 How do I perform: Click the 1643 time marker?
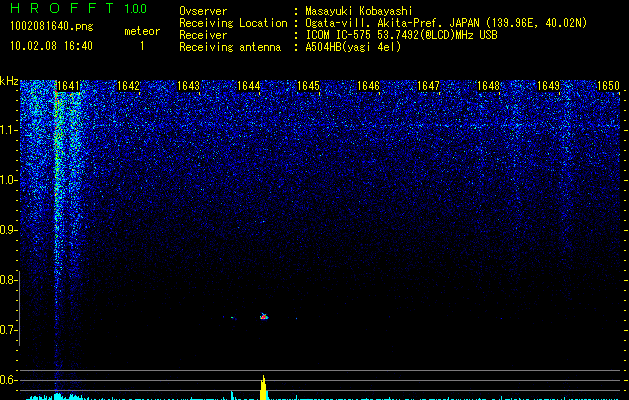click(189, 86)
